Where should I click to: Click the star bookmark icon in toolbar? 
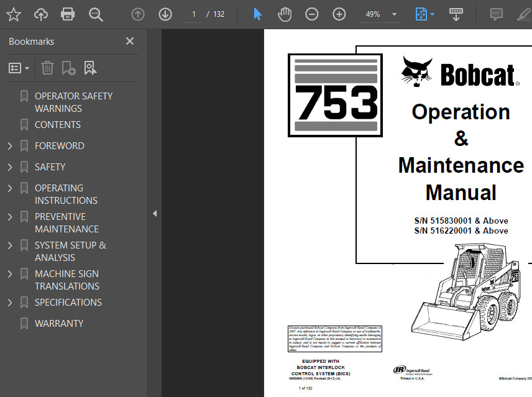coord(14,14)
